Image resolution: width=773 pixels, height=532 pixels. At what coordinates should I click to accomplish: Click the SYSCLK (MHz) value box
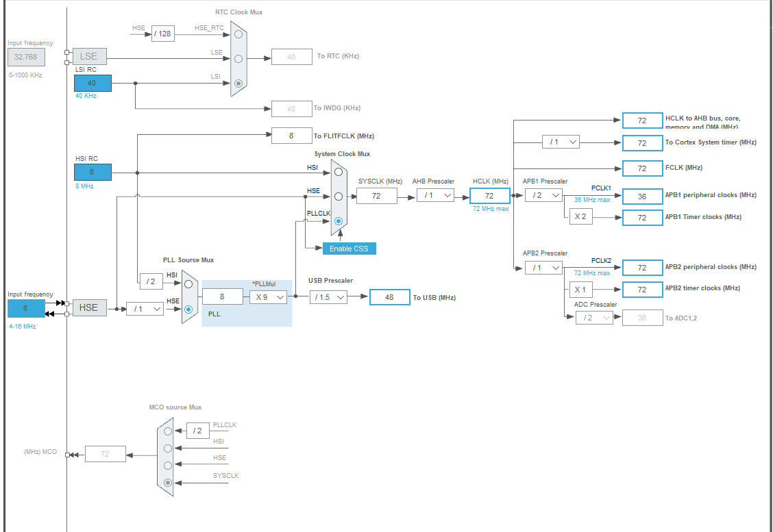point(377,196)
